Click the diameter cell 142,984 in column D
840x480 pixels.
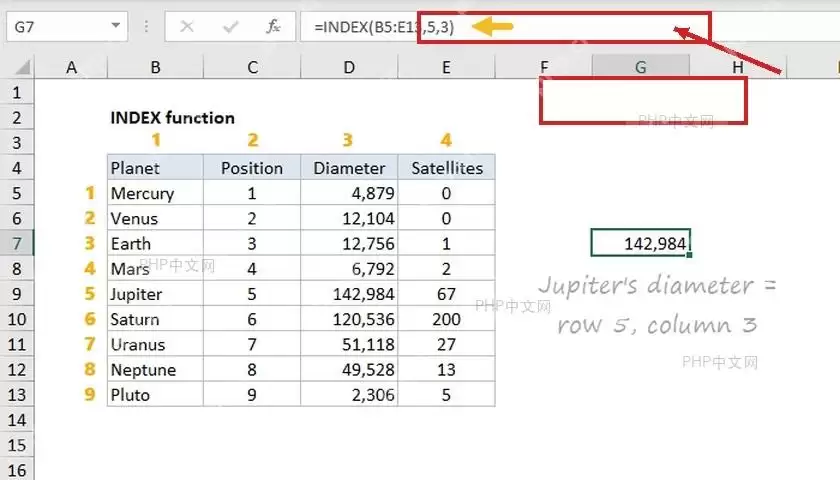pyautogui.click(x=349, y=294)
